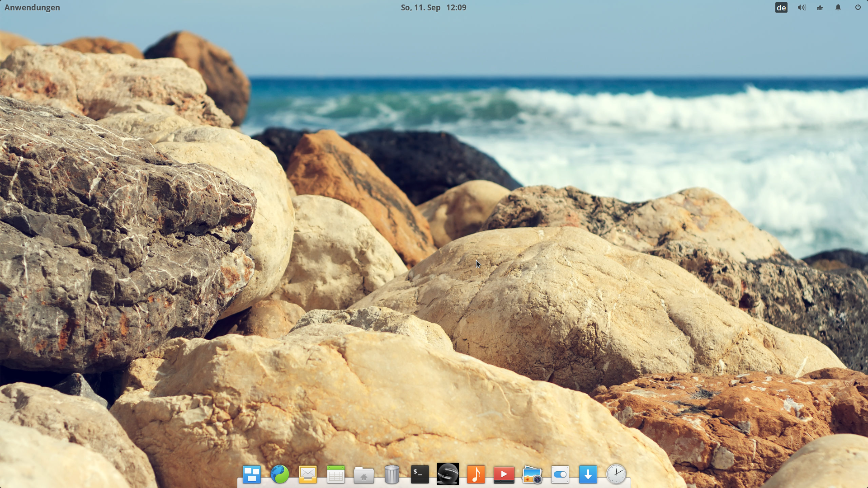Open the Videos player

tap(504, 474)
